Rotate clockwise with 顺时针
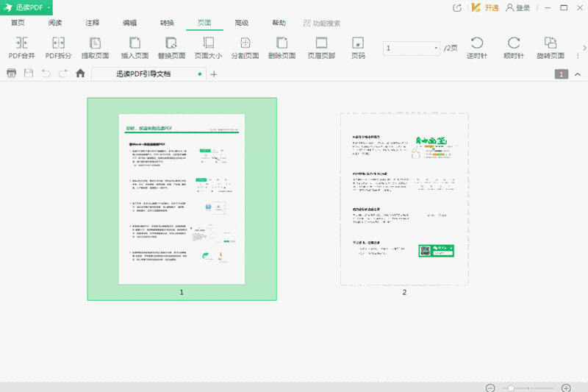 [x=513, y=48]
